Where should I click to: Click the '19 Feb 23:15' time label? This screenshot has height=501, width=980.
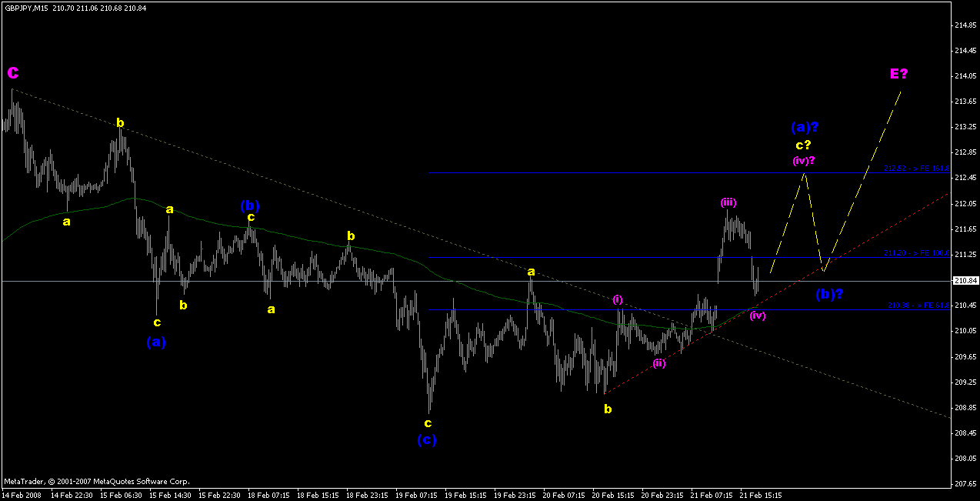(515, 496)
